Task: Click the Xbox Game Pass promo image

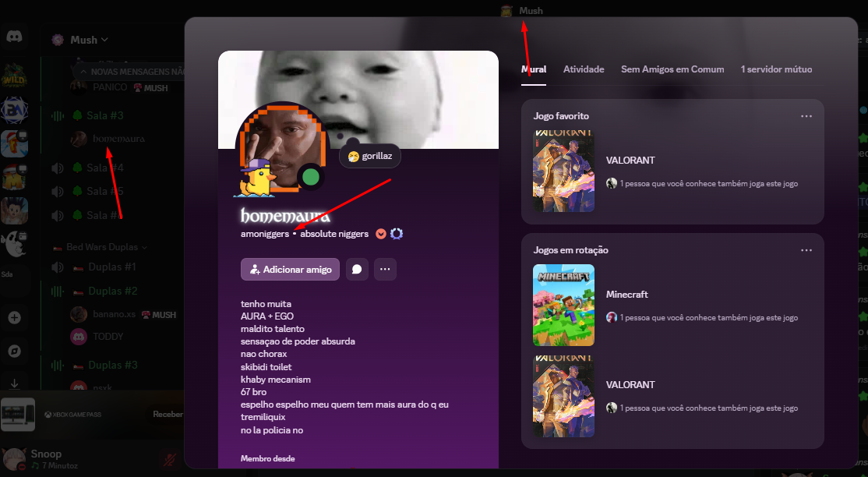Action: (x=18, y=415)
